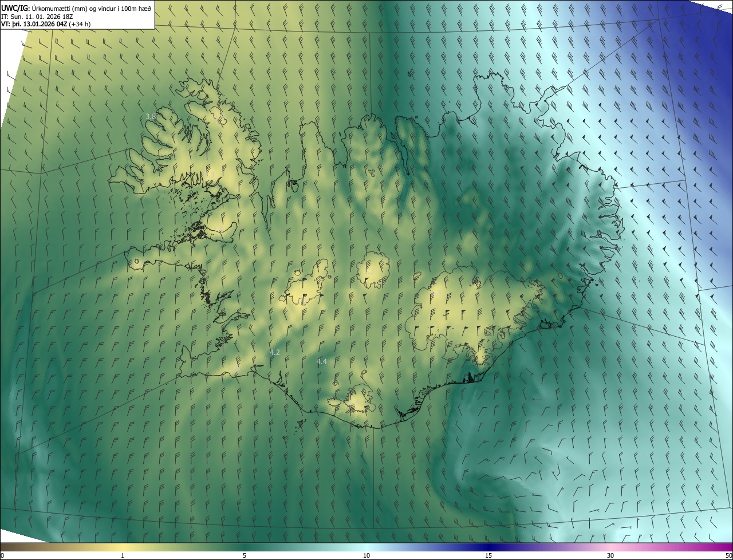Click the '10' tick on the color scale
This screenshot has height=560, width=733.
point(366,555)
